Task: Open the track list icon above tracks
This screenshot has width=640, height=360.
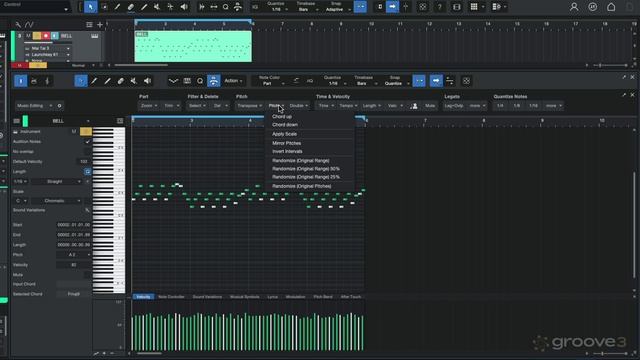Action: (x=89, y=25)
